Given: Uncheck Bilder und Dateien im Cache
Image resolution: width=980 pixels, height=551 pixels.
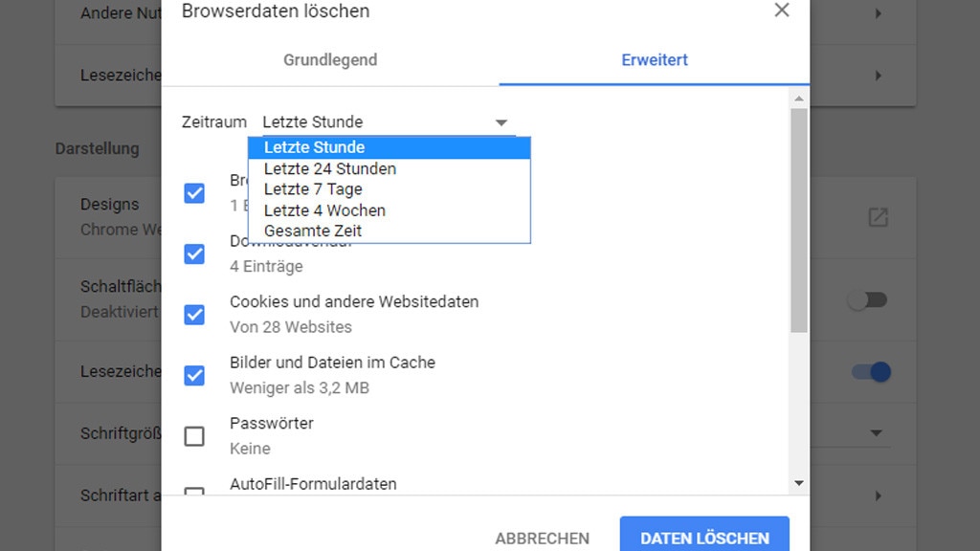Looking at the screenshot, I should pos(194,375).
